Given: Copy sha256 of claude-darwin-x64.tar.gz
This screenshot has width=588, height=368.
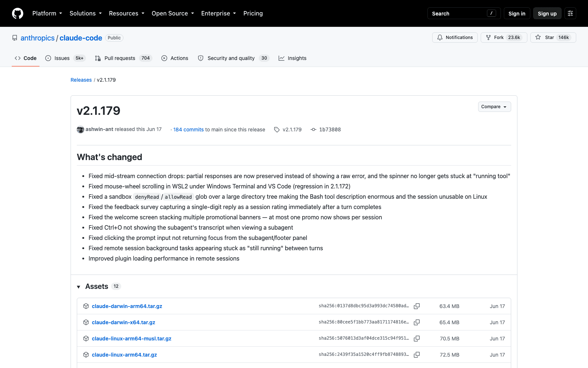Looking at the screenshot, I should (x=417, y=322).
